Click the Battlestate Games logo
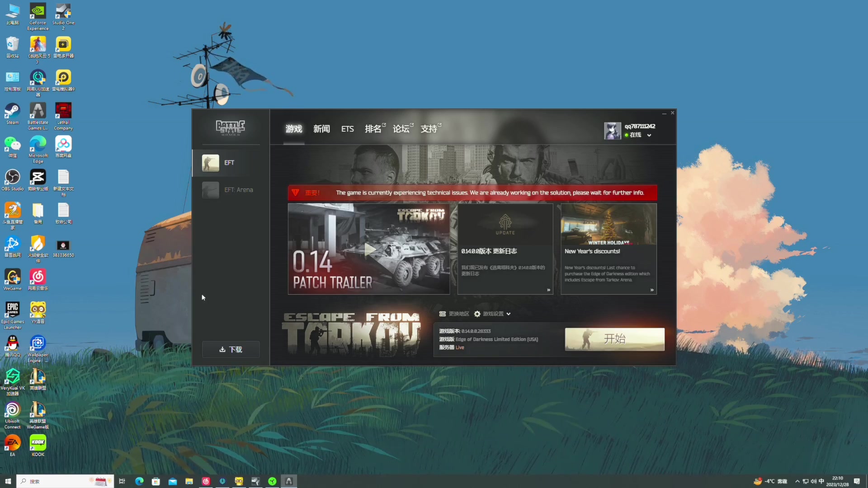The height and width of the screenshot is (488, 868). point(231,128)
